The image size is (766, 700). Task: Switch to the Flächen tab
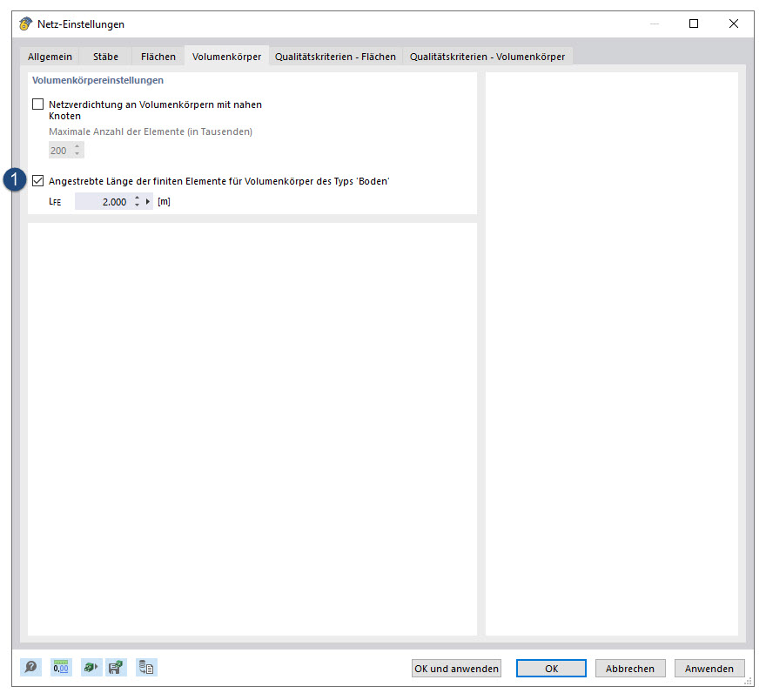tap(158, 57)
